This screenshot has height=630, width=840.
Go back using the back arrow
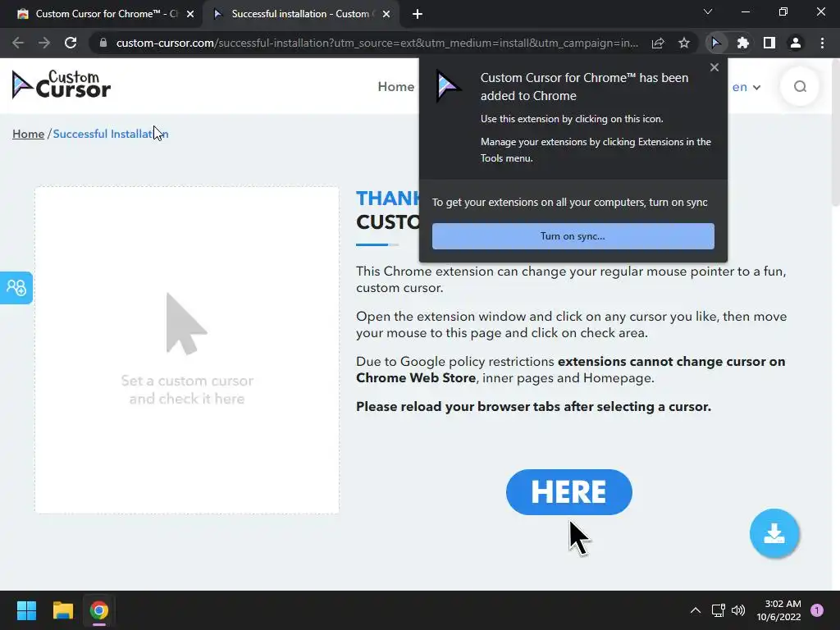pos(18,43)
